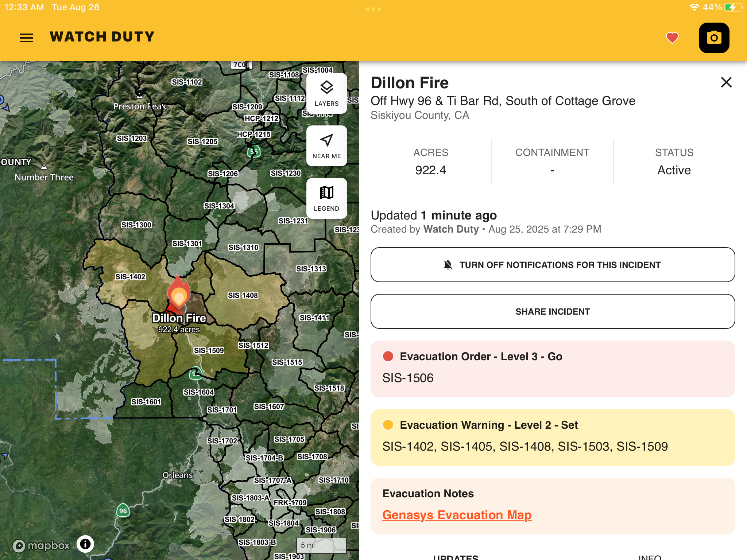Tap the WATCH DUTY header logo
The image size is (747, 560).
[x=102, y=37]
